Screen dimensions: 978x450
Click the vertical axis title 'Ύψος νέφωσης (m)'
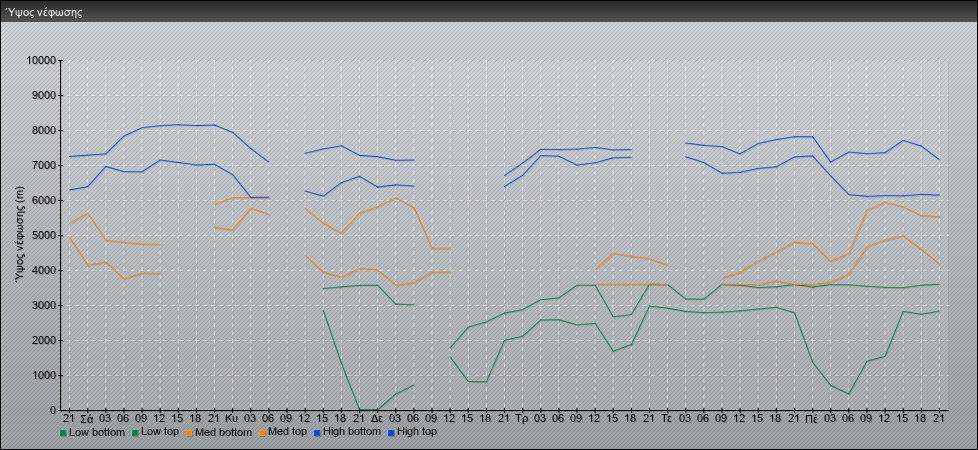click(x=20, y=235)
